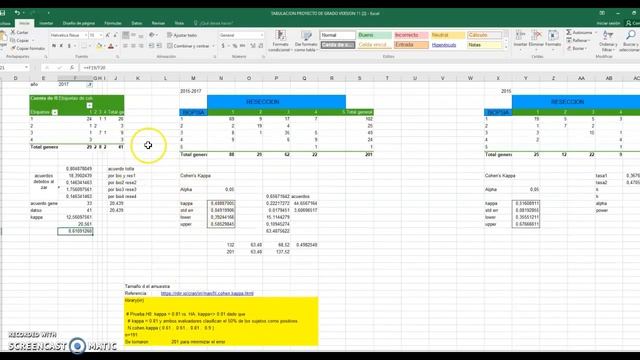
Task: Click the decrease decimal places icon
Action: tap(261, 46)
